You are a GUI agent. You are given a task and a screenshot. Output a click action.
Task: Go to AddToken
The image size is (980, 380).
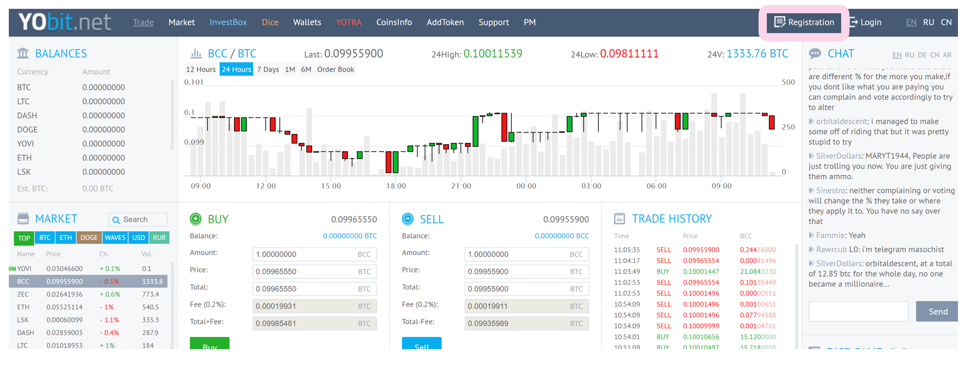point(445,22)
